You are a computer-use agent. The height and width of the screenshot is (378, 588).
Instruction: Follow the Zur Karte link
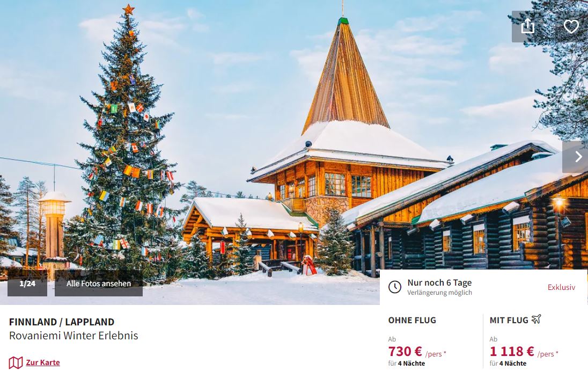[x=43, y=362]
